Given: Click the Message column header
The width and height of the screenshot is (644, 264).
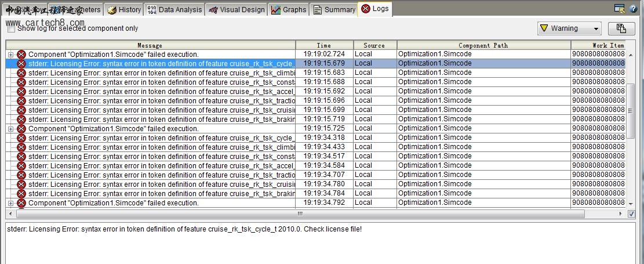Looking at the screenshot, I should tap(150, 45).
